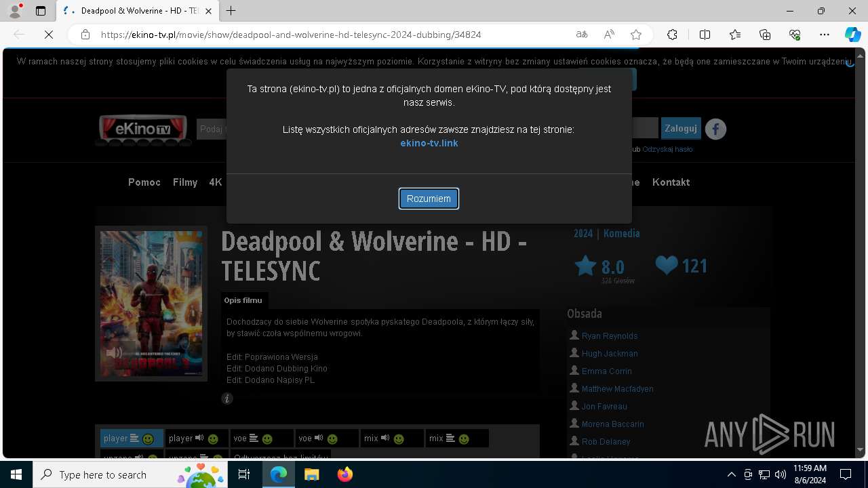This screenshot has width=868, height=488.
Task: Open the 2024 year link
Action: [583, 233]
